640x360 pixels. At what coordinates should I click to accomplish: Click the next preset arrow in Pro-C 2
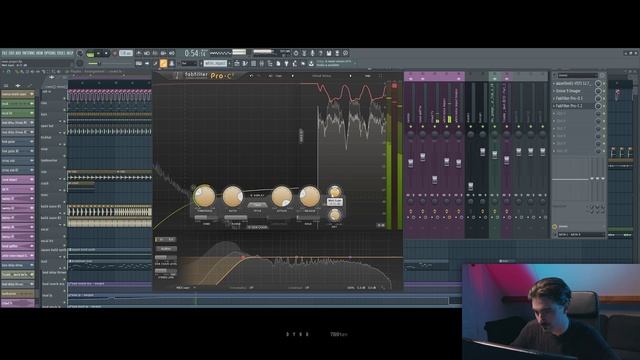tap(350, 76)
